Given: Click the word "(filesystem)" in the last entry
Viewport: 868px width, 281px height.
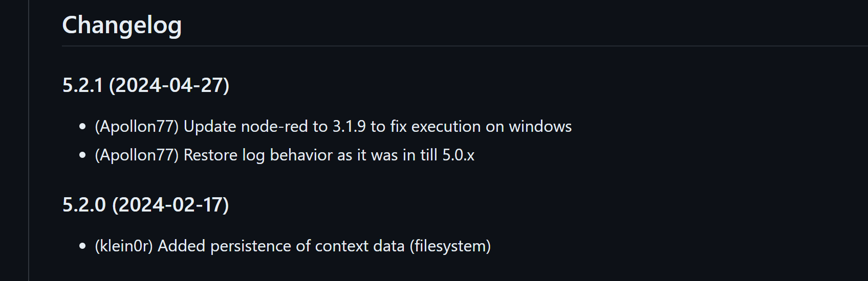Looking at the screenshot, I should pyautogui.click(x=450, y=246).
